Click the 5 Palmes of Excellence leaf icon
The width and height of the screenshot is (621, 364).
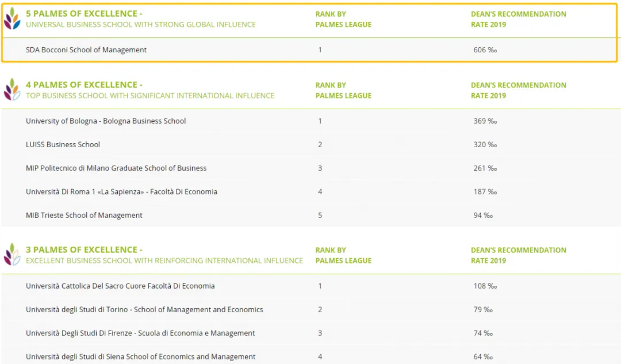[12, 18]
